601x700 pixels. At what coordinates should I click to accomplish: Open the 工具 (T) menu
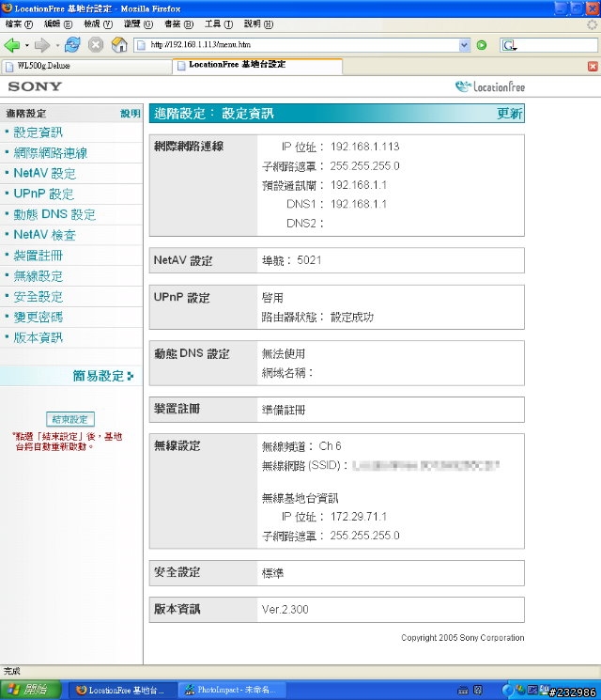219,24
